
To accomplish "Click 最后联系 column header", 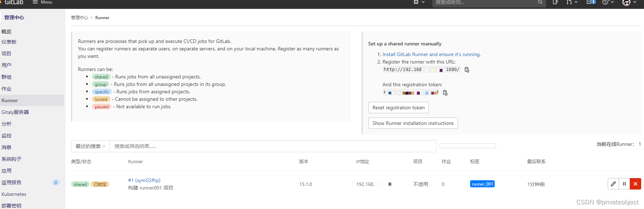I will [536, 161].
